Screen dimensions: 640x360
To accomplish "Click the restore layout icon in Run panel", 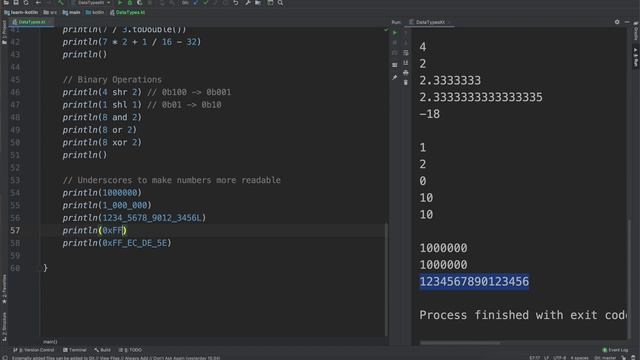I will [x=395, y=65].
